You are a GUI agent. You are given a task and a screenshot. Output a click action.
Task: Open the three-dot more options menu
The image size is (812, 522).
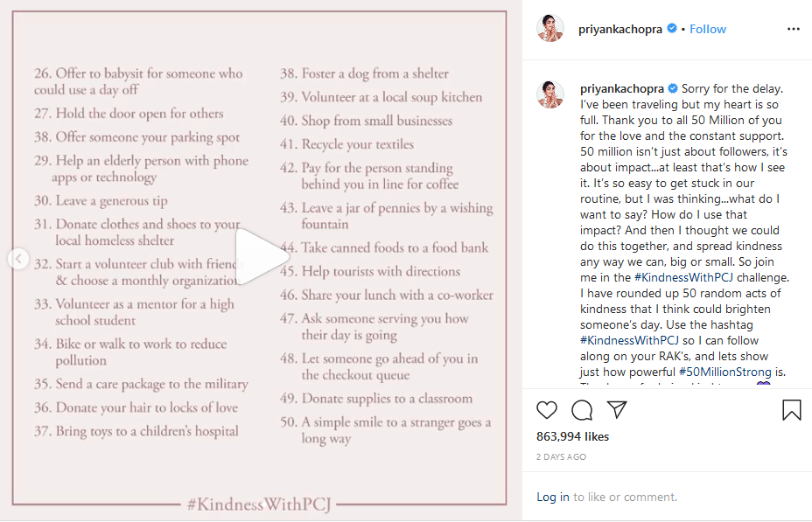tap(793, 29)
